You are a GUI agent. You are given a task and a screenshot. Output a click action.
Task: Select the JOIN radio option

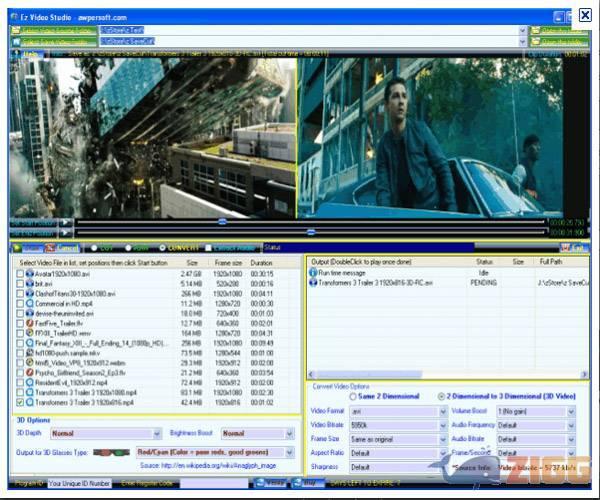tap(128, 248)
